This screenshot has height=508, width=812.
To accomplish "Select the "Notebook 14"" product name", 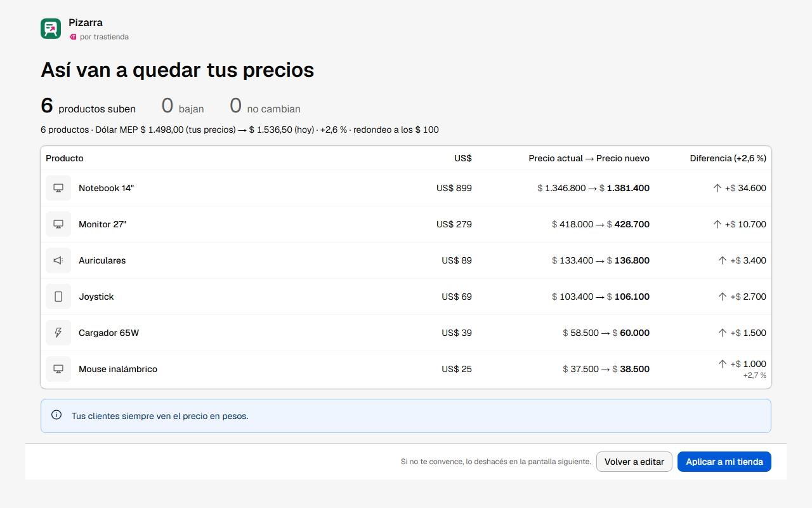I will [107, 188].
